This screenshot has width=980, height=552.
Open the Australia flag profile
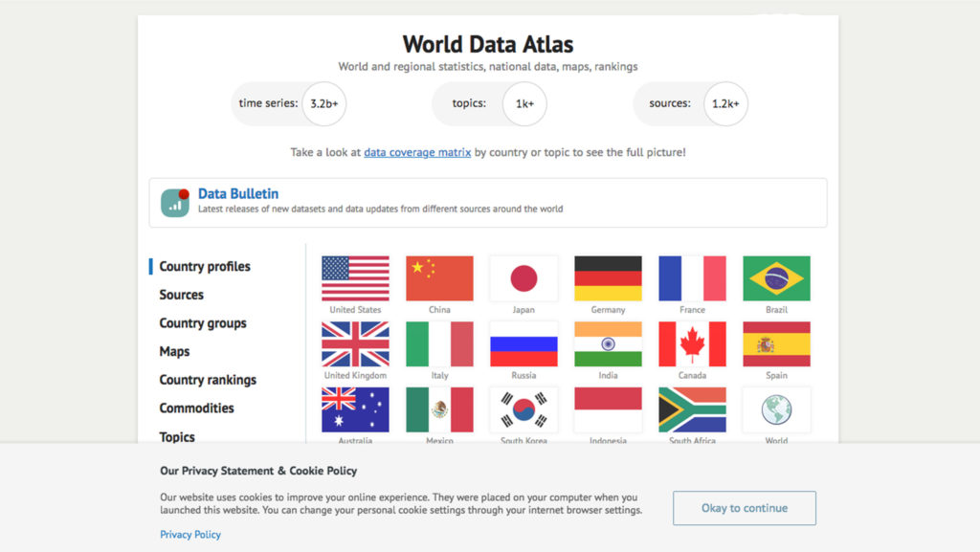355,409
